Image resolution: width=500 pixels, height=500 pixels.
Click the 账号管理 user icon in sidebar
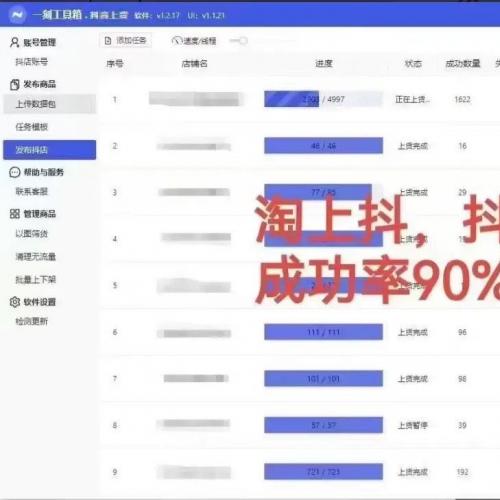[14, 42]
